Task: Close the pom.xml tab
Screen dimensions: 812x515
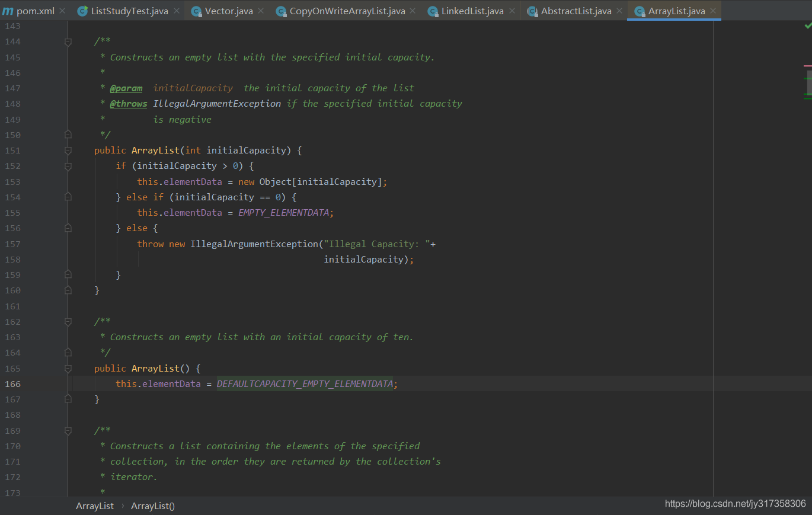Action: pyautogui.click(x=62, y=11)
